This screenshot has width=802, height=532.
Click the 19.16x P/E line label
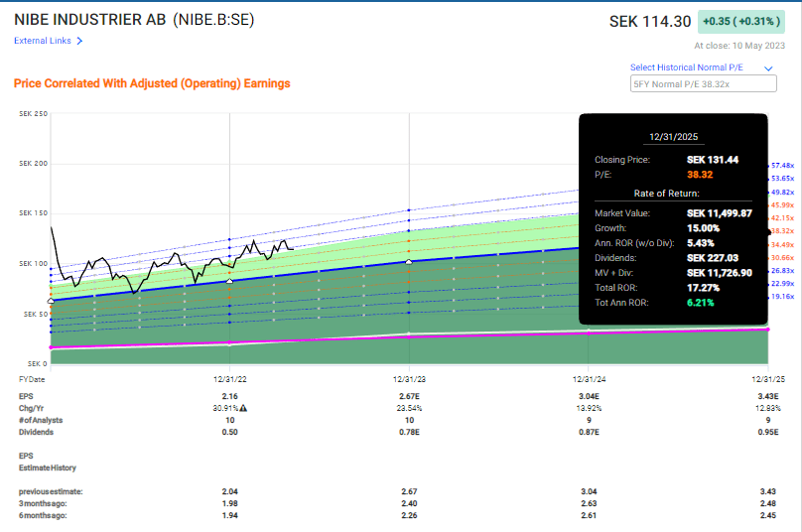[x=782, y=297]
